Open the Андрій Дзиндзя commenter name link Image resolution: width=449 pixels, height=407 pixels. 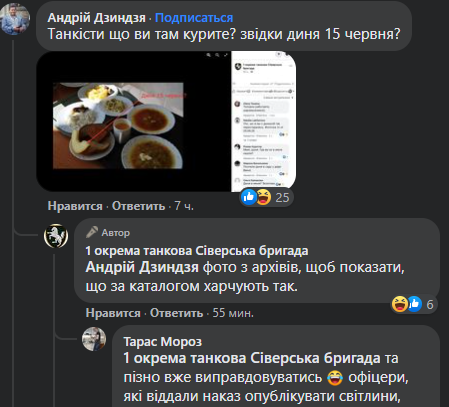click(x=97, y=18)
